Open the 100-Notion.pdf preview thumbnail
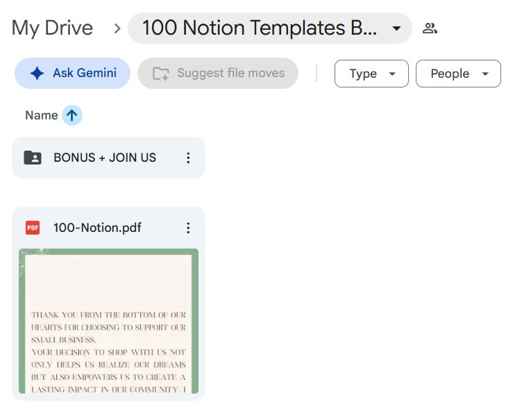The width and height of the screenshot is (506, 420). [108, 321]
